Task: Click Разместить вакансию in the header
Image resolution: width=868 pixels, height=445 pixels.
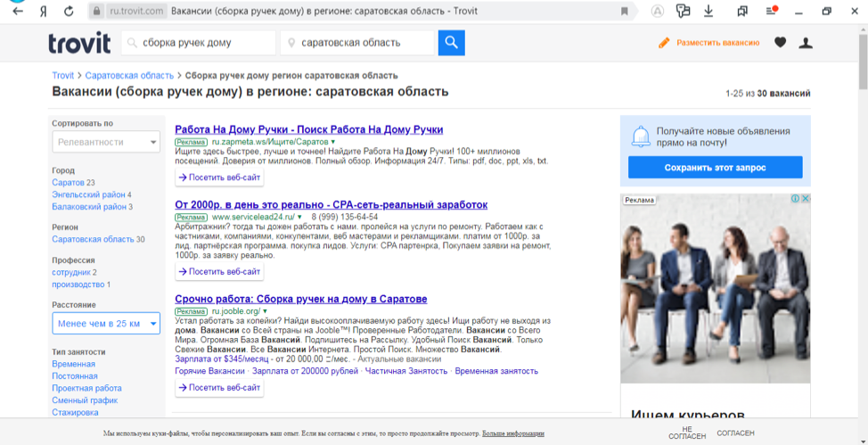Action: (x=717, y=43)
